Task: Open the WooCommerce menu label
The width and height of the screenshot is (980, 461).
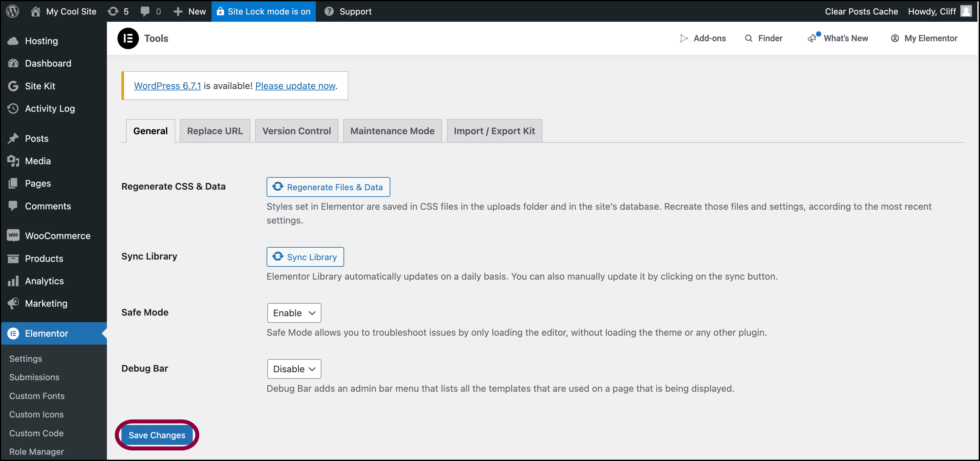Action: (58, 236)
